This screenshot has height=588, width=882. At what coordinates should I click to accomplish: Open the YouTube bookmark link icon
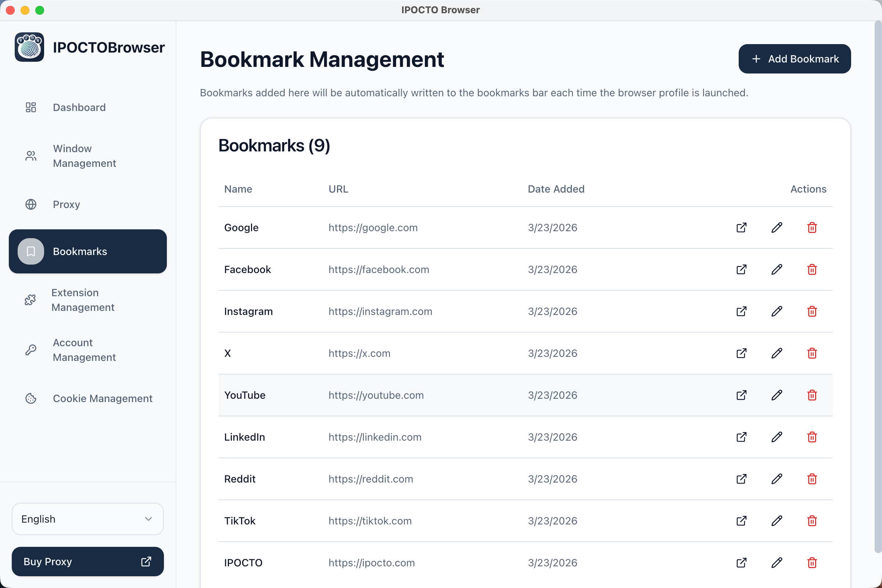click(741, 395)
